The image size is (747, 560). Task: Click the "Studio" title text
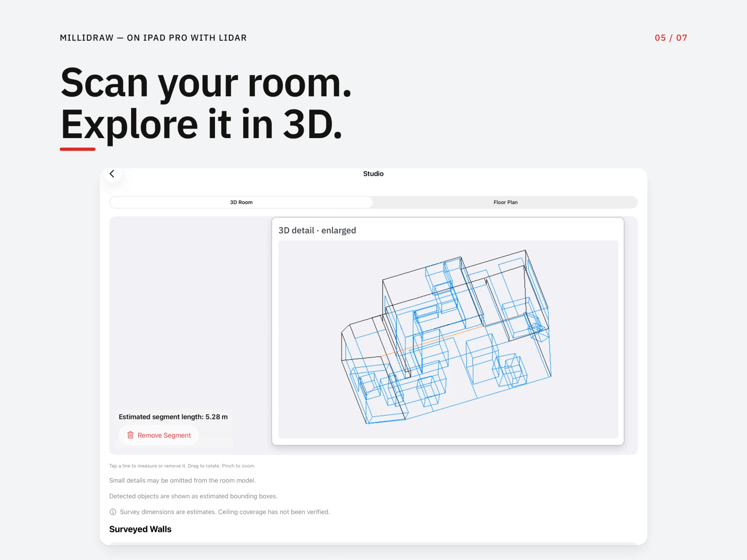[x=373, y=174]
